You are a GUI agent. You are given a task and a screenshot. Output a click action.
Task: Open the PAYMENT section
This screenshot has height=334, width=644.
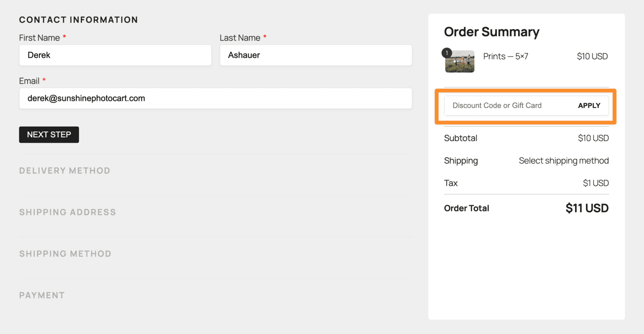(42, 295)
